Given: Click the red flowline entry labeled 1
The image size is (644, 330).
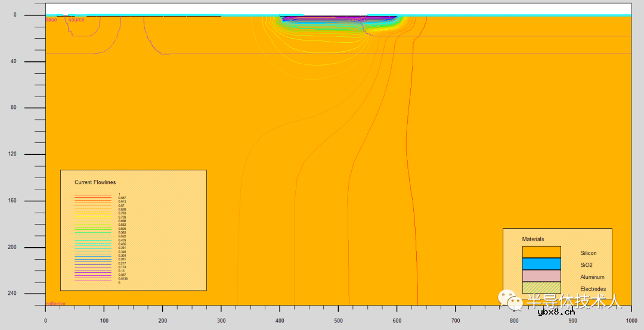Looking at the screenshot, I should 92,194.
